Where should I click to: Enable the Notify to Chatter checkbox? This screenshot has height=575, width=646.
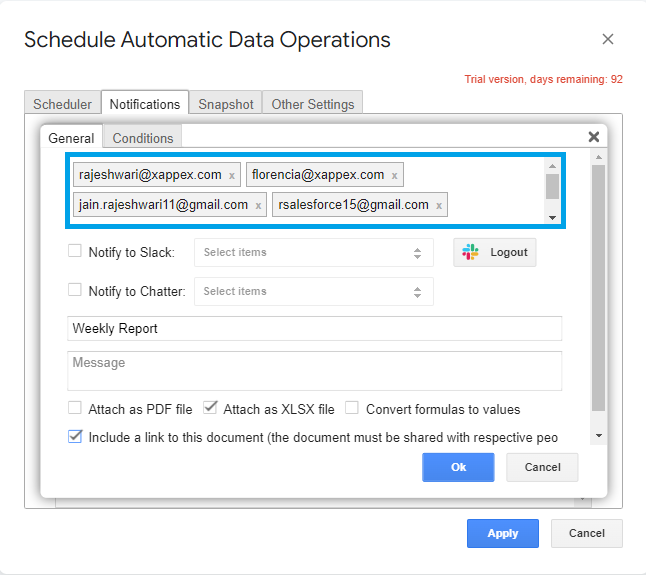75,290
